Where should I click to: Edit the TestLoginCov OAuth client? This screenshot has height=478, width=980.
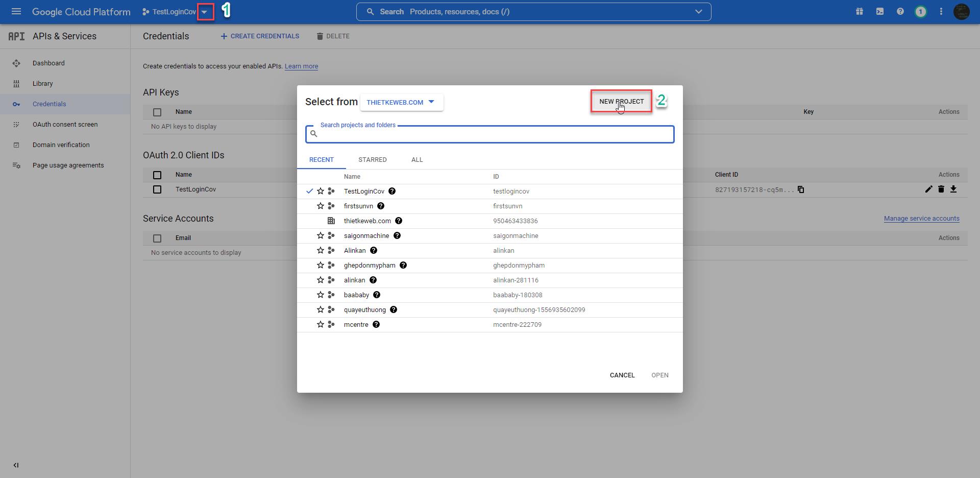point(928,189)
